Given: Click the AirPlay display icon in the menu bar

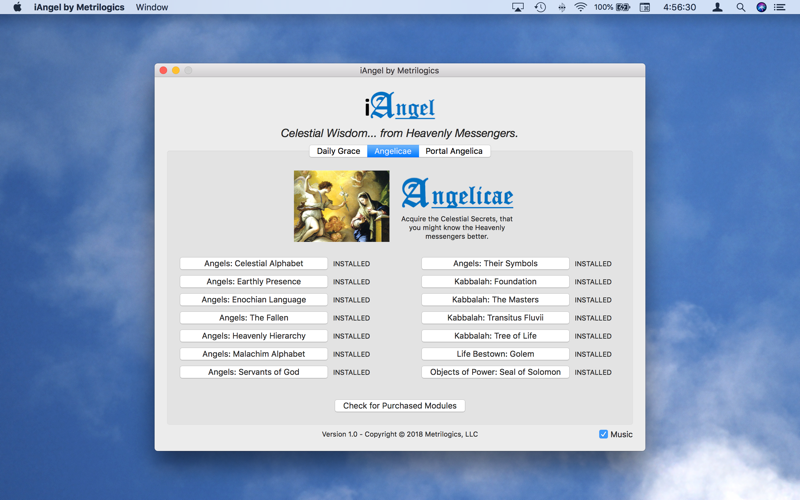Looking at the screenshot, I should pyautogui.click(x=518, y=7).
